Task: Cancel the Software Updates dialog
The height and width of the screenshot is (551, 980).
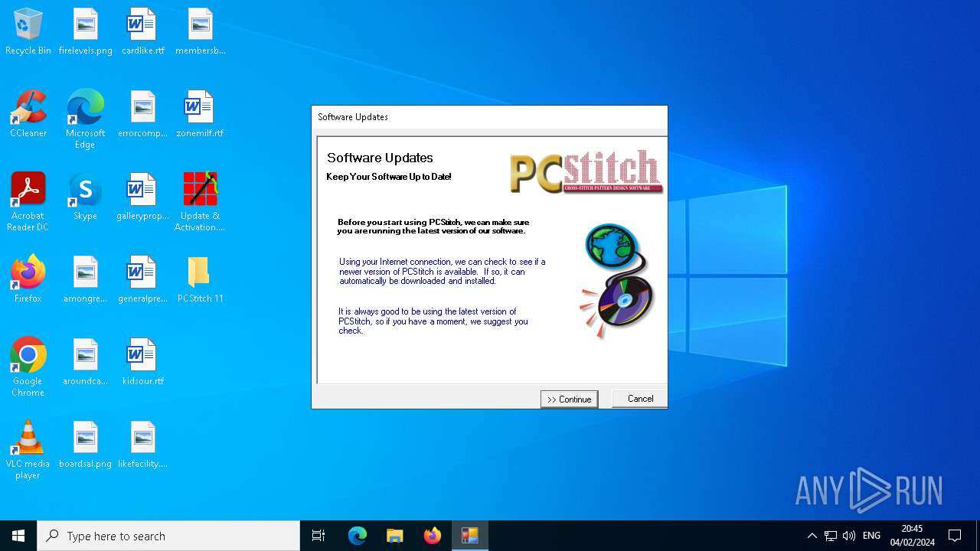Action: (640, 399)
